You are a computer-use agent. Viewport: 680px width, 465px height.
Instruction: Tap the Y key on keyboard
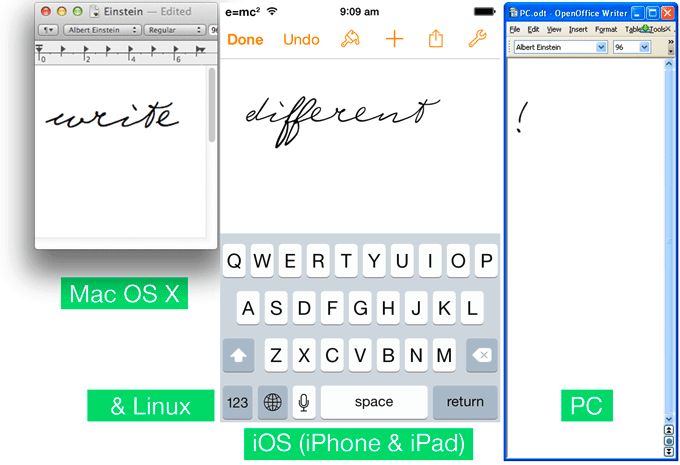point(374,261)
